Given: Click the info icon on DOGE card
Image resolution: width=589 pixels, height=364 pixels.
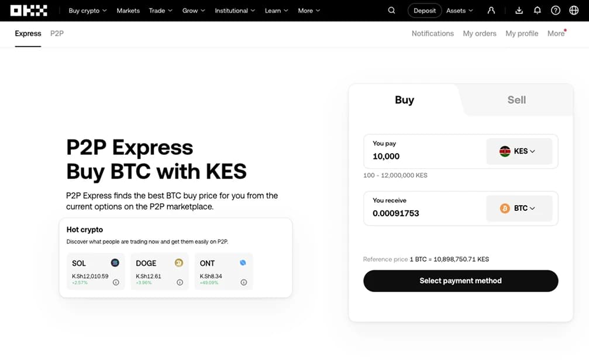Looking at the screenshot, I should [x=180, y=282].
